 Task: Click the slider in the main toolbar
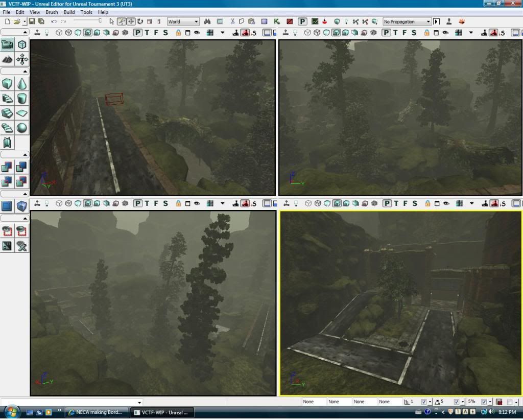pos(87,21)
